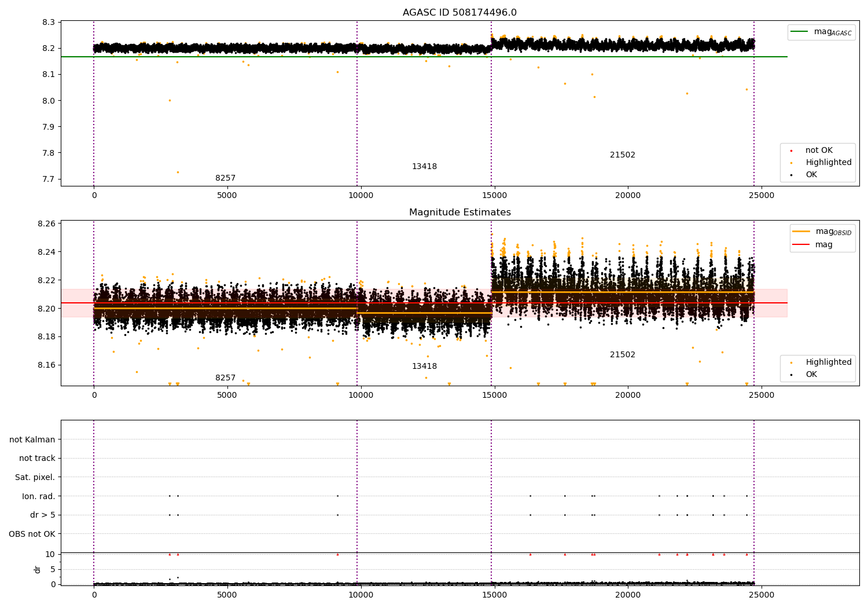Viewport: 868px width, 608px height.
Task: Click the 8.1 y-axis tick label
Action: 49,74
